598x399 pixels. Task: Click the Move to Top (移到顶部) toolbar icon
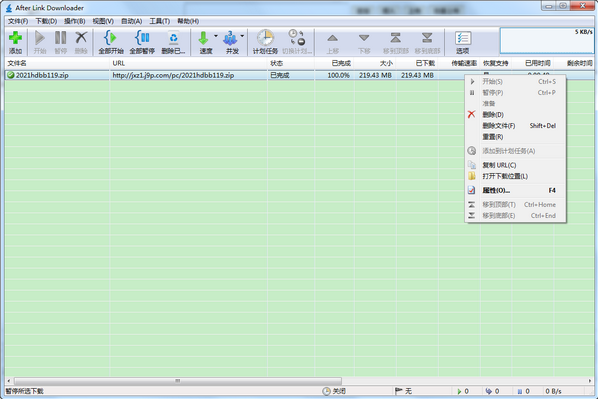(x=395, y=38)
